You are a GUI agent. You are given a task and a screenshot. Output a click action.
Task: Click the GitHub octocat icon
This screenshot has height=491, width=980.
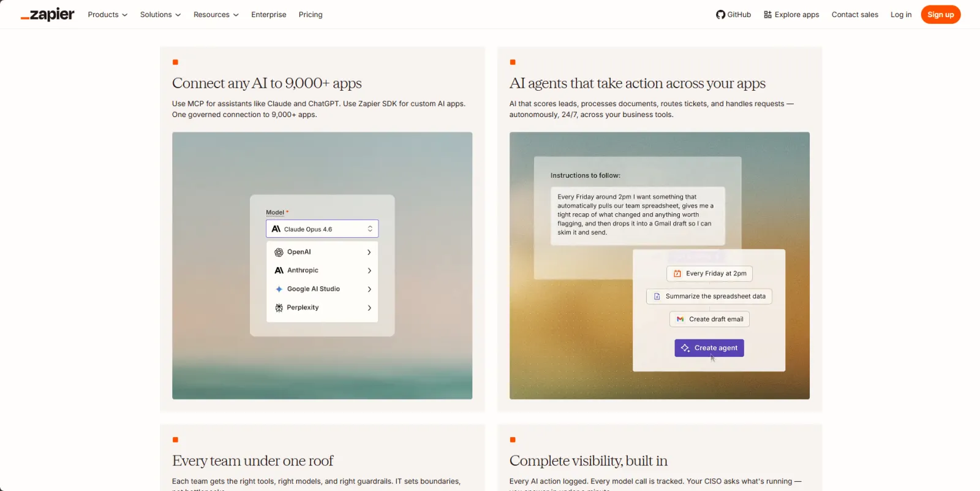pos(721,15)
